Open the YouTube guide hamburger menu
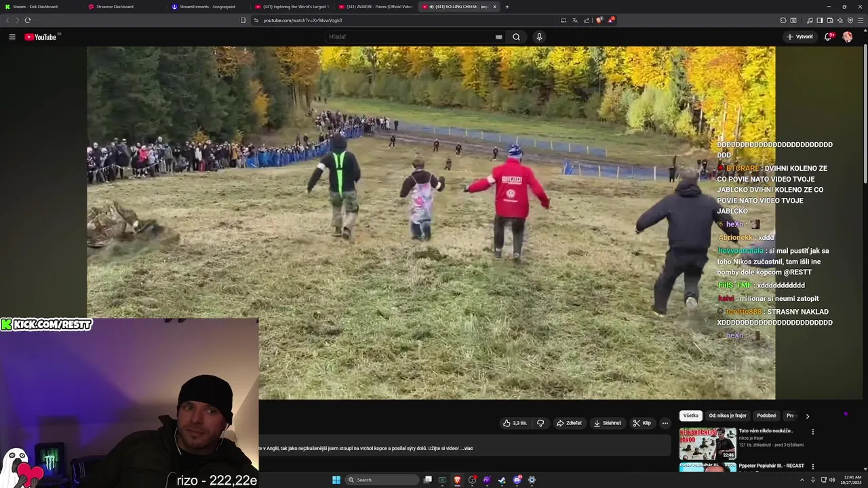This screenshot has height=488, width=868. point(12,37)
